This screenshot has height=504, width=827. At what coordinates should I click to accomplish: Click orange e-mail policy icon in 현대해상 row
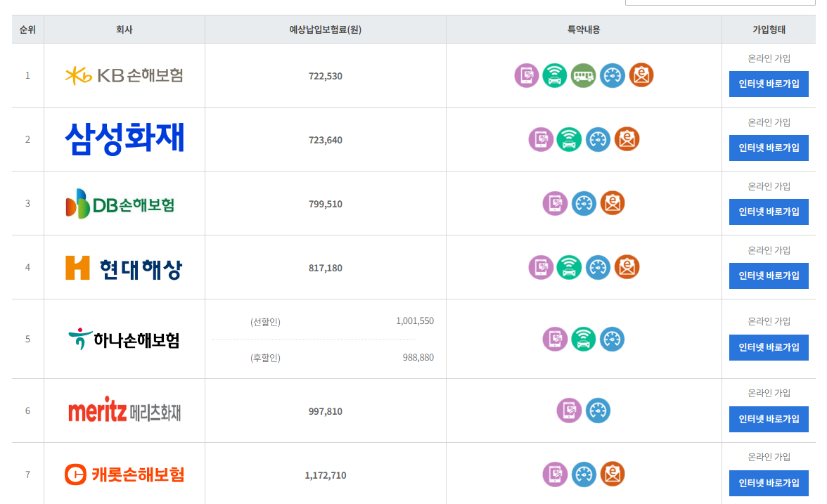click(x=627, y=267)
